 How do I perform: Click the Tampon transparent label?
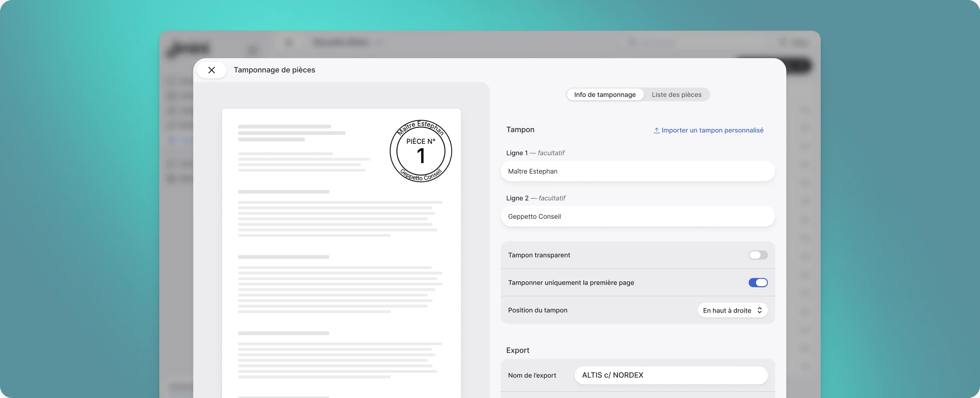pyautogui.click(x=539, y=255)
